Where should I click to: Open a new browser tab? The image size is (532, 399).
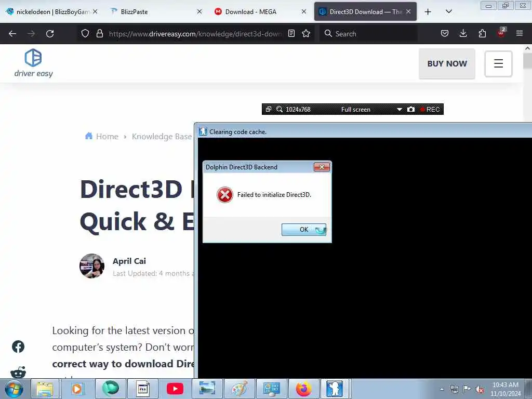(x=428, y=11)
